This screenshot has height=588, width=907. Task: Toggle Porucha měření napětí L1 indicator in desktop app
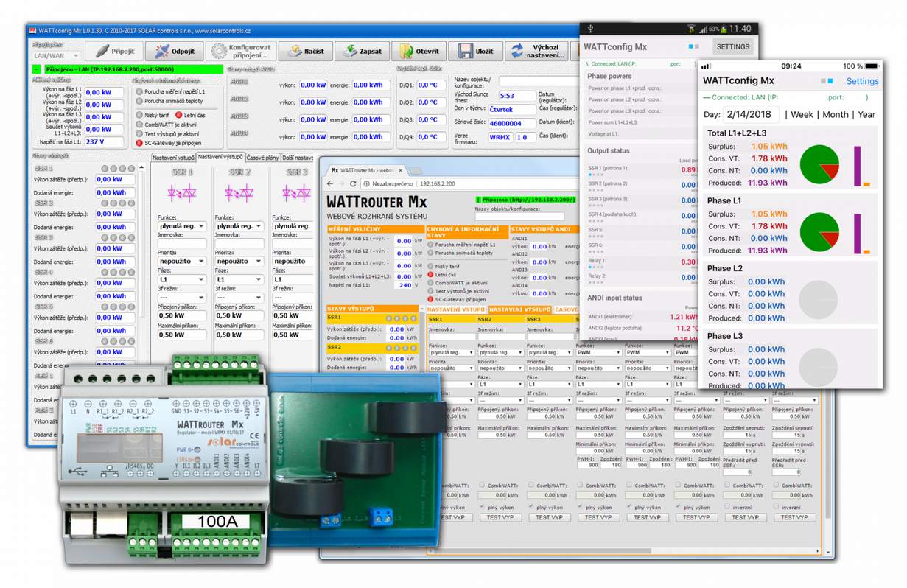pos(139,91)
